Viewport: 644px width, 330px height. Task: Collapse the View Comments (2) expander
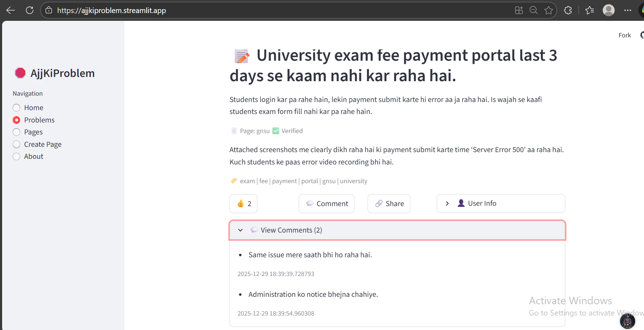coord(397,230)
